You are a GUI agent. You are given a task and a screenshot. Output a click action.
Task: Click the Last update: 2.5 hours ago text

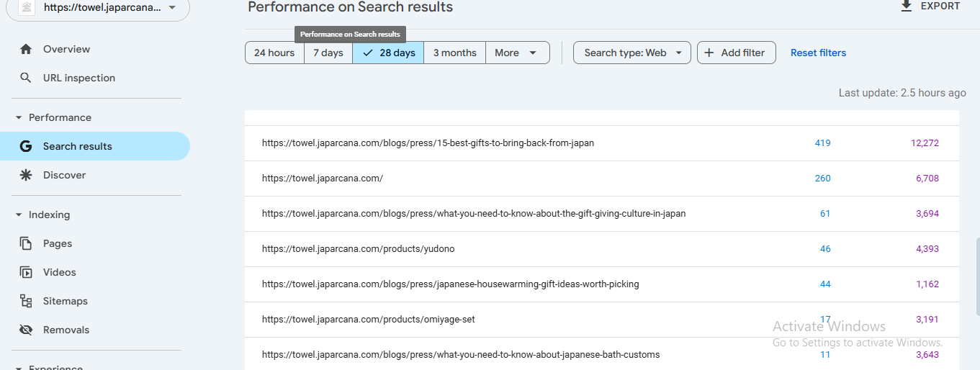(x=902, y=93)
